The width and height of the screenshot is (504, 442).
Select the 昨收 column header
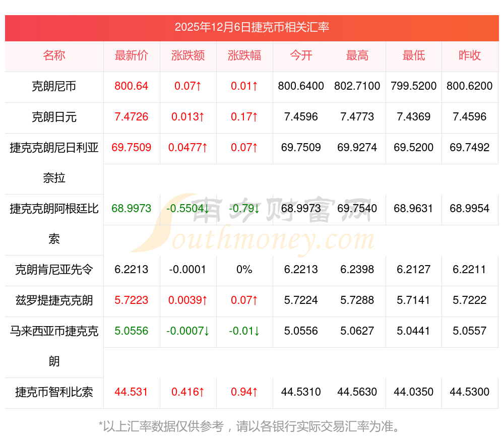click(470, 56)
